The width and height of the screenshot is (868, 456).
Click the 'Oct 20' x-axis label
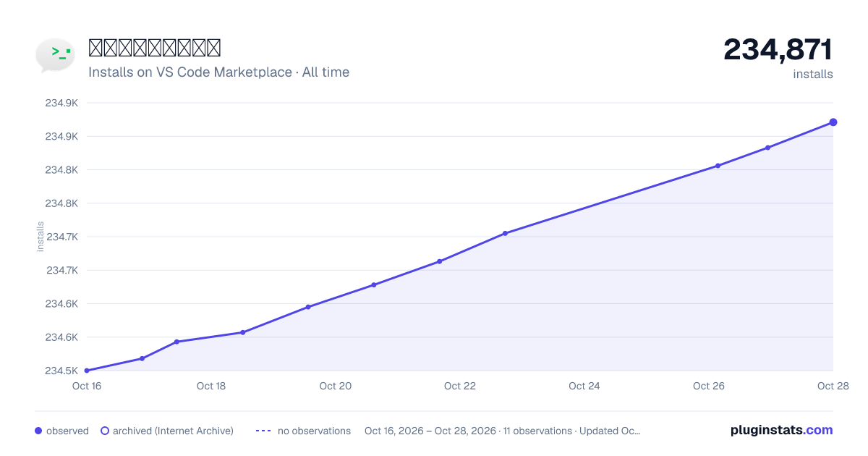pyautogui.click(x=336, y=386)
